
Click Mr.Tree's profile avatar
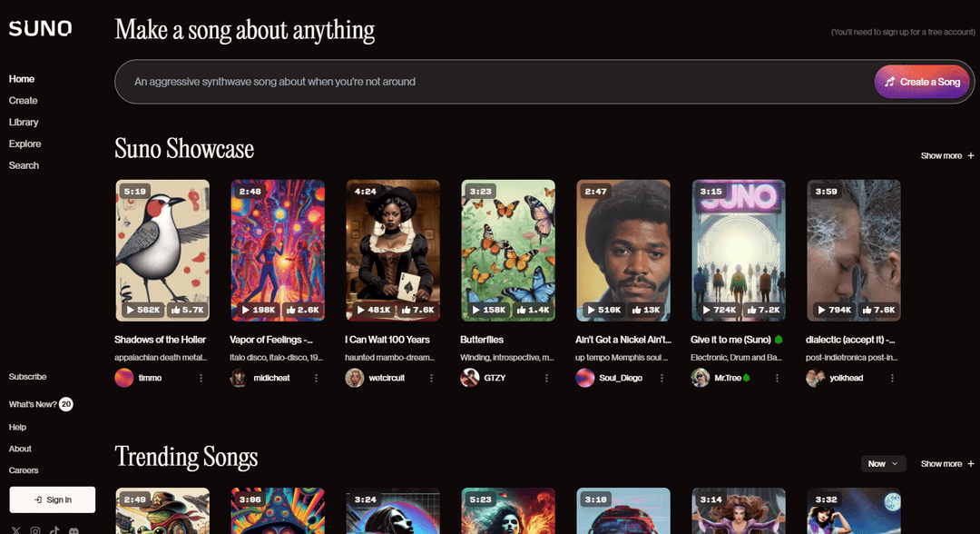point(700,378)
